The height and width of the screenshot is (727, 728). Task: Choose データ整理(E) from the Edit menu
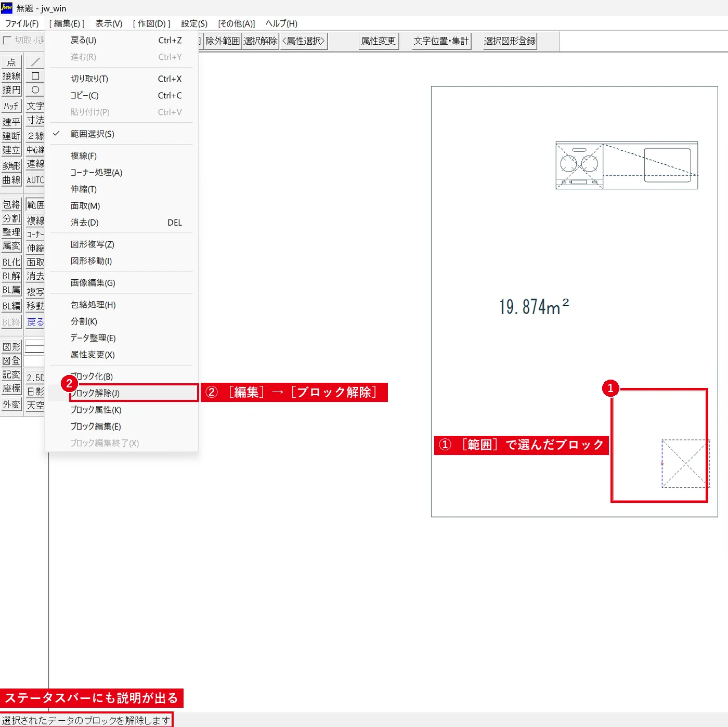121,338
